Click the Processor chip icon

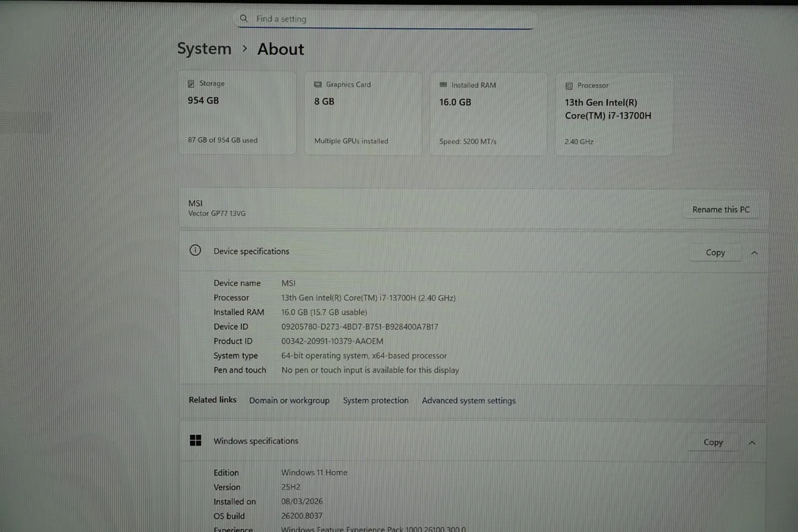(x=569, y=86)
